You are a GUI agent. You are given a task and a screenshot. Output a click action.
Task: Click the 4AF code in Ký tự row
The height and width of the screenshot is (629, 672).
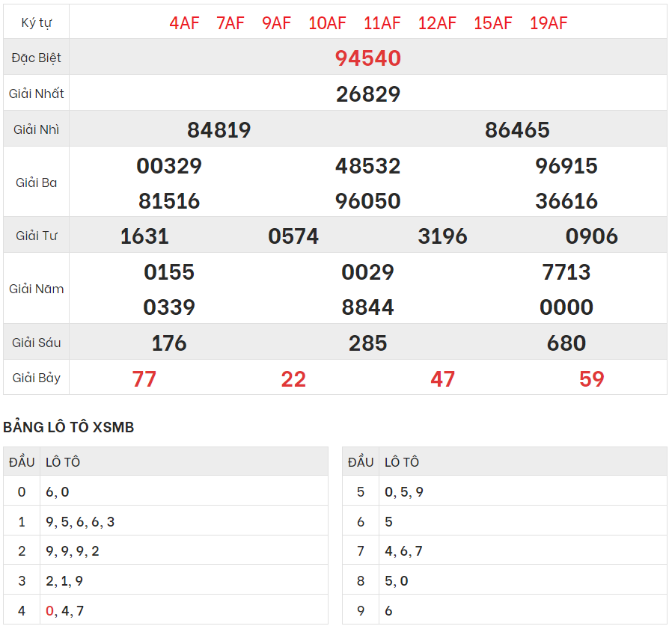pyautogui.click(x=184, y=23)
